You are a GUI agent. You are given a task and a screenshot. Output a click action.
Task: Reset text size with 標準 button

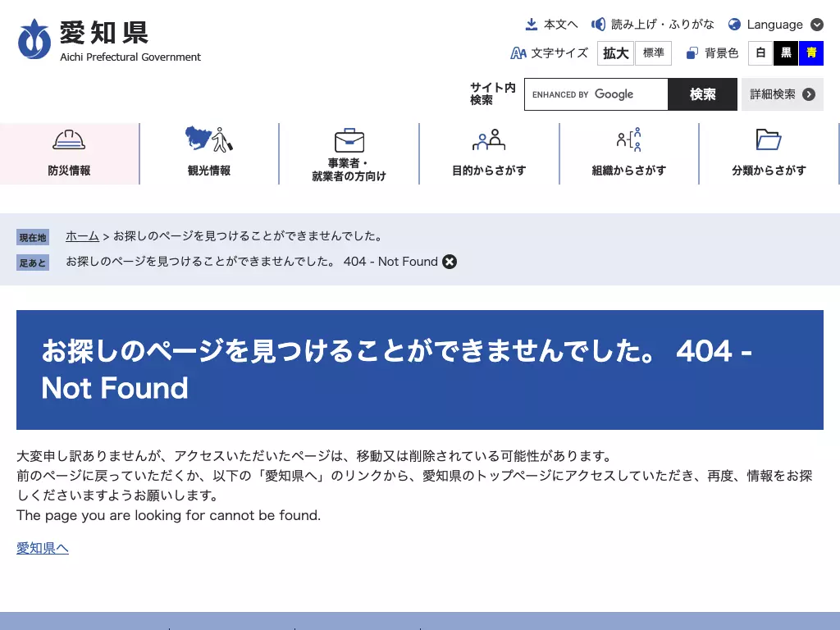click(x=653, y=53)
